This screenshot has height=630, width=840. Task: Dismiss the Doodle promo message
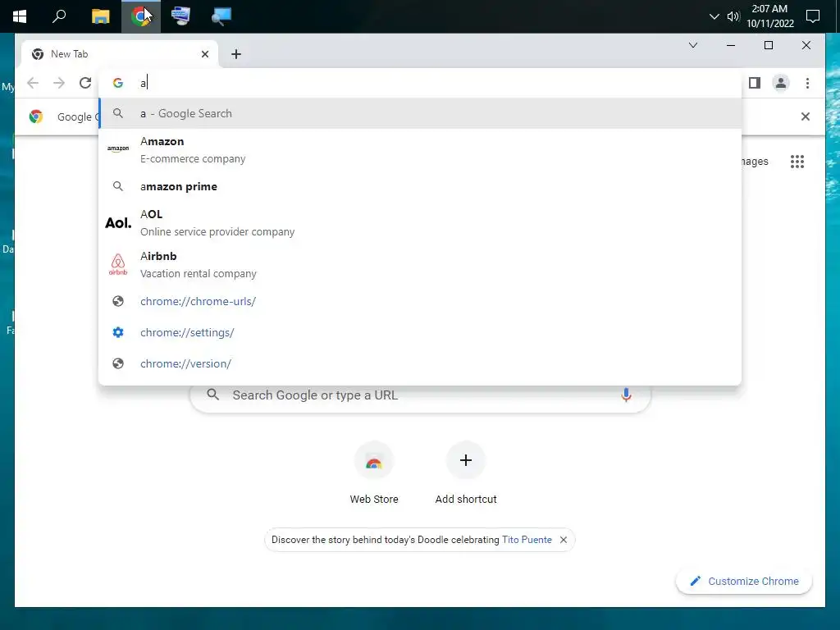click(563, 540)
